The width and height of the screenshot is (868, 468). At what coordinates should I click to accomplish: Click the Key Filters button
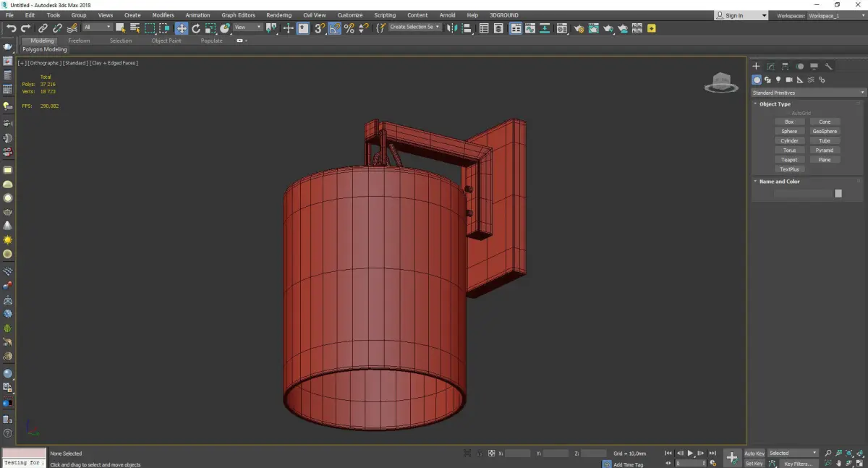click(x=798, y=464)
